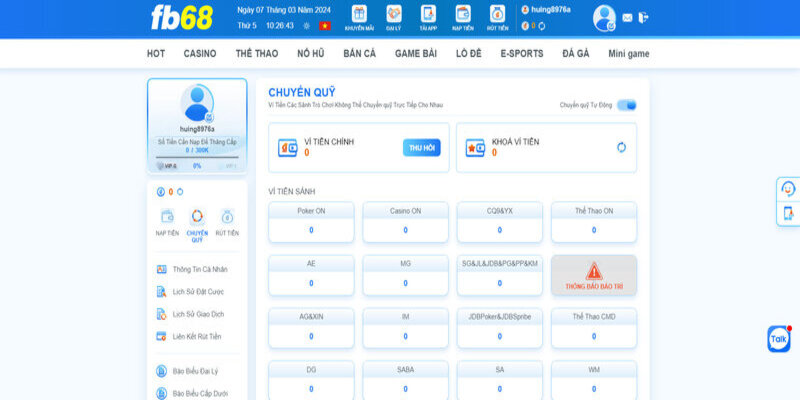Viewport: 800px width, 400px height.
Task: Click username huing8976a in header
Action: click(x=551, y=9)
